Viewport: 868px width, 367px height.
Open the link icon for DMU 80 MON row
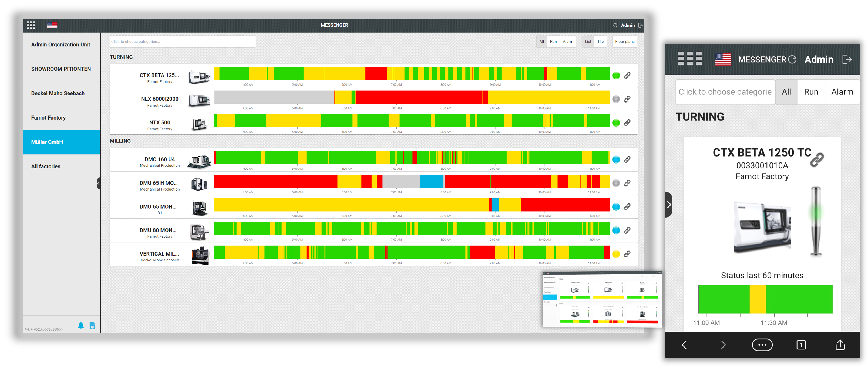[x=627, y=230]
